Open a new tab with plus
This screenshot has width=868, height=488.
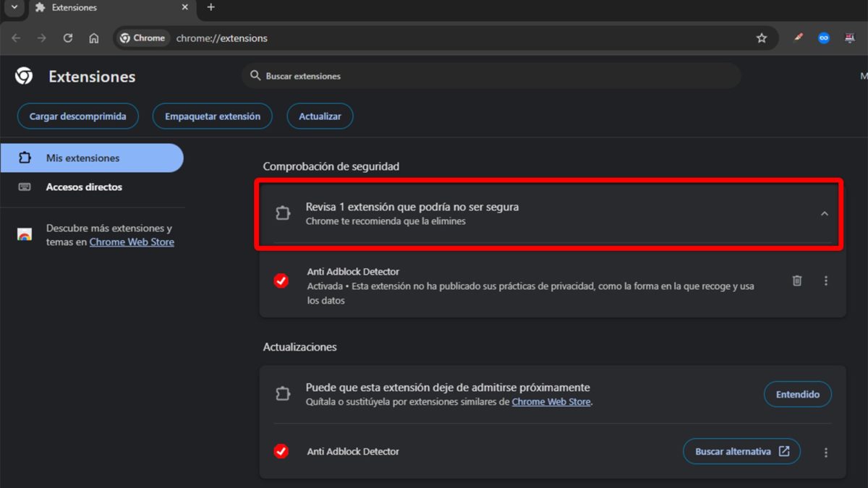pyautogui.click(x=210, y=7)
